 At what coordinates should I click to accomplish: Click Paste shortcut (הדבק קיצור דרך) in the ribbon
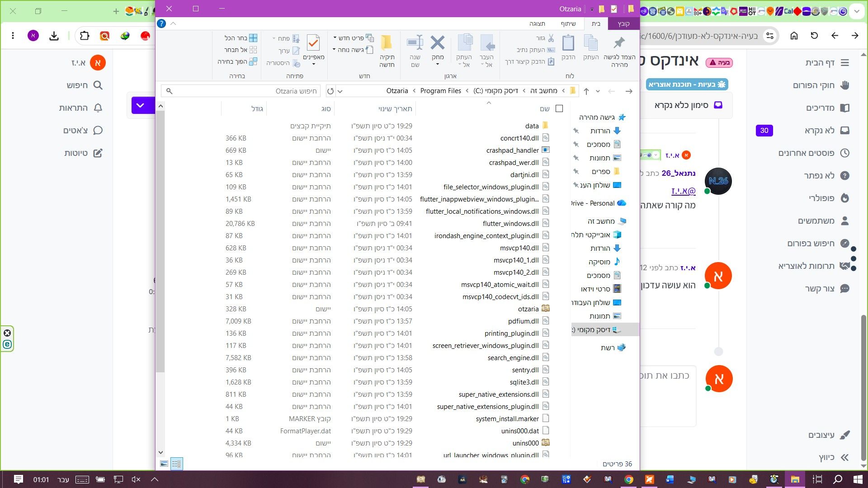pyautogui.click(x=530, y=61)
